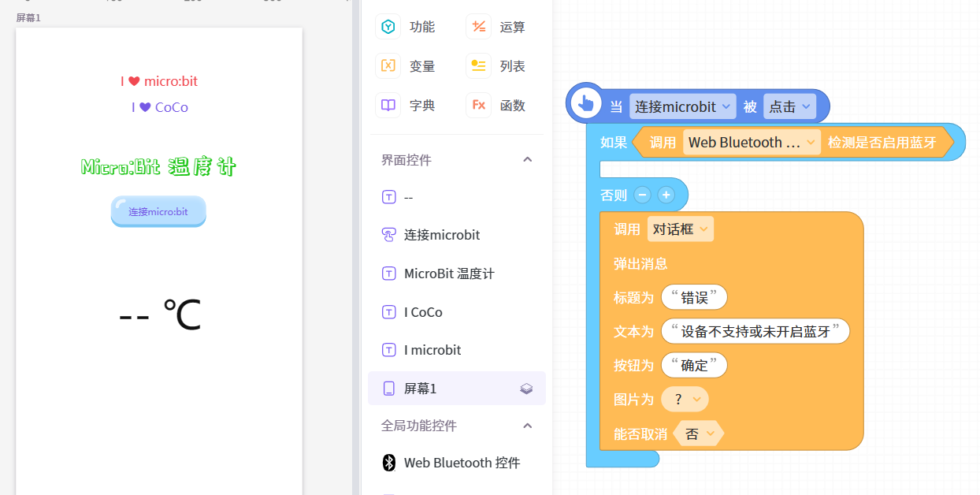Open the 函数 block category
The image size is (980, 495).
[x=496, y=105]
